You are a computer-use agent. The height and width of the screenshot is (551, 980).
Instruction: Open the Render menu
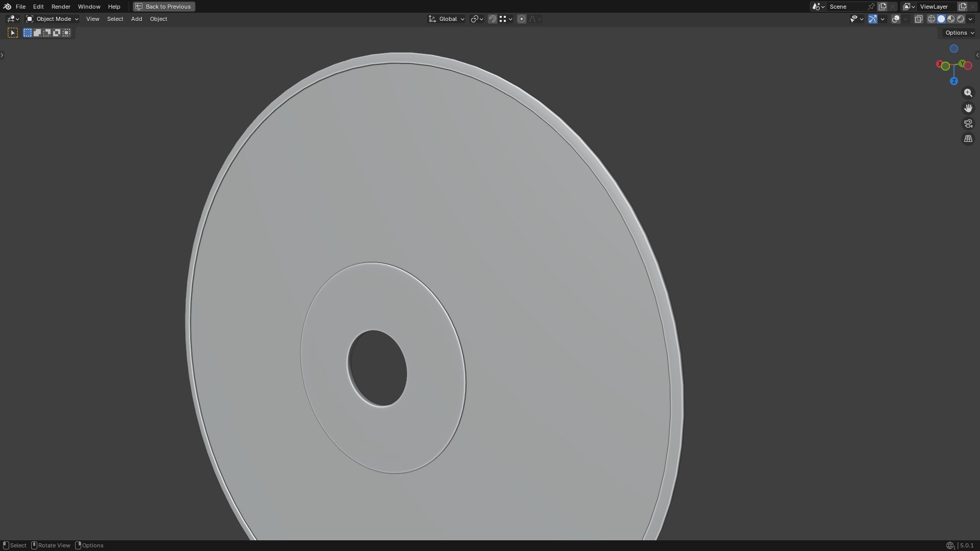pos(61,7)
